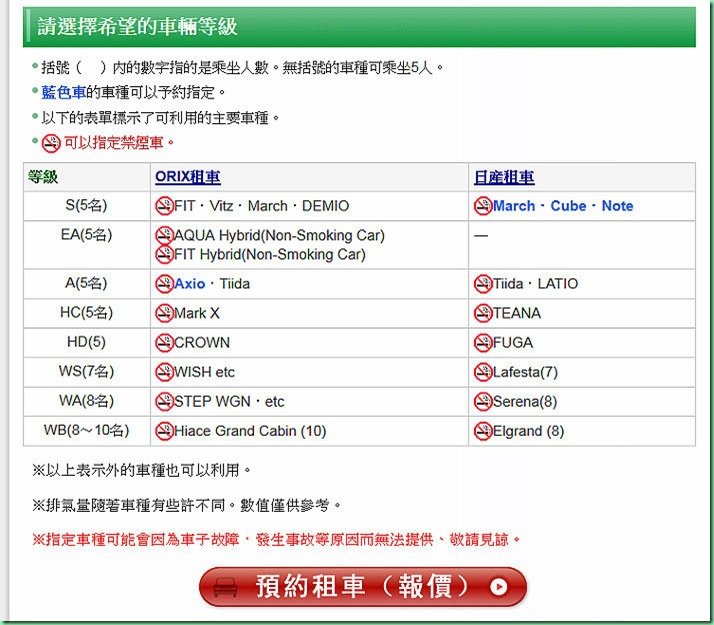Click the WB(8～10名) class cell

[x=87, y=431]
